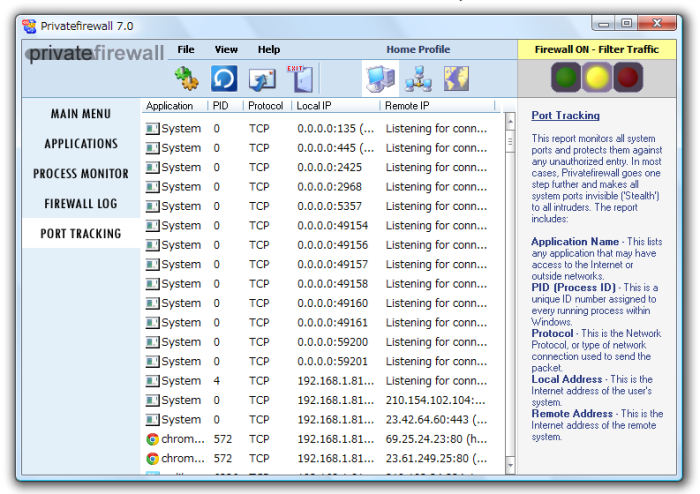
Task: Click Listening status in 0.0.0.0:5357 row
Action: pos(436,206)
